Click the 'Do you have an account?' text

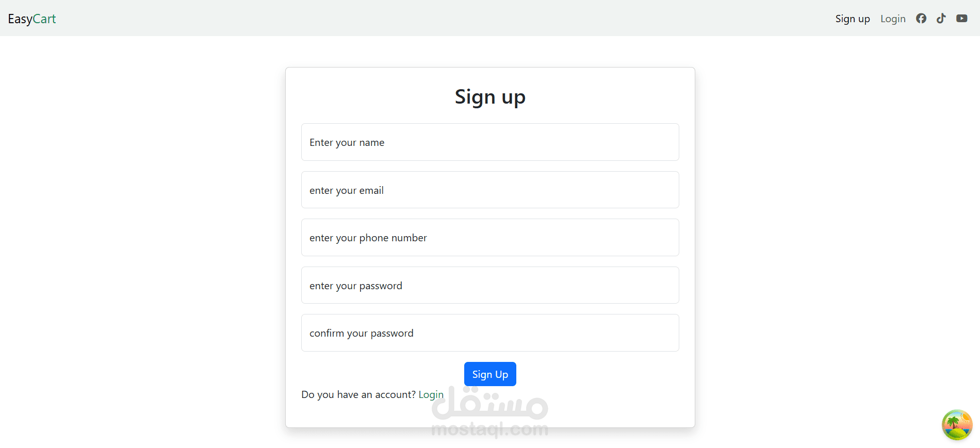[x=358, y=394]
